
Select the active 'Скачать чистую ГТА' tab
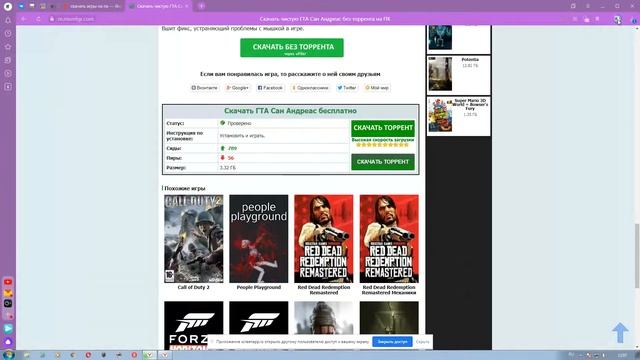[x=158, y=6]
